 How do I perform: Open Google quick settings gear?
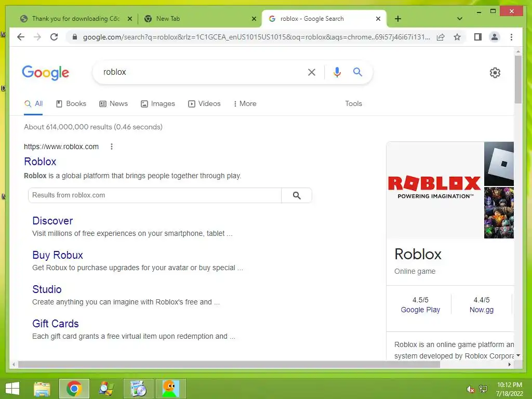pos(495,73)
